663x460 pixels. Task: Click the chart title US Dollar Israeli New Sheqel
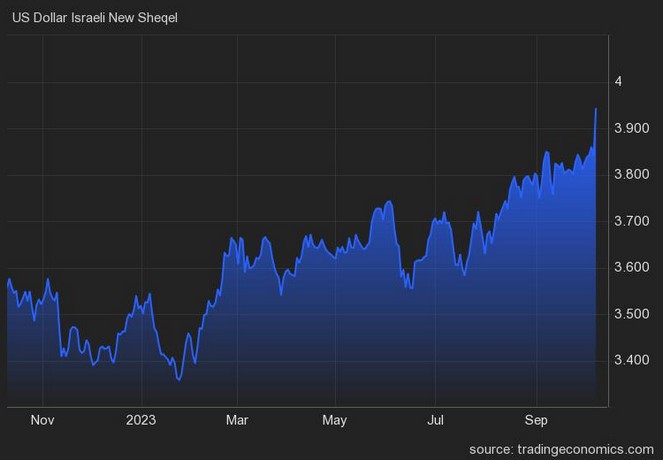[x=95, y=18]
